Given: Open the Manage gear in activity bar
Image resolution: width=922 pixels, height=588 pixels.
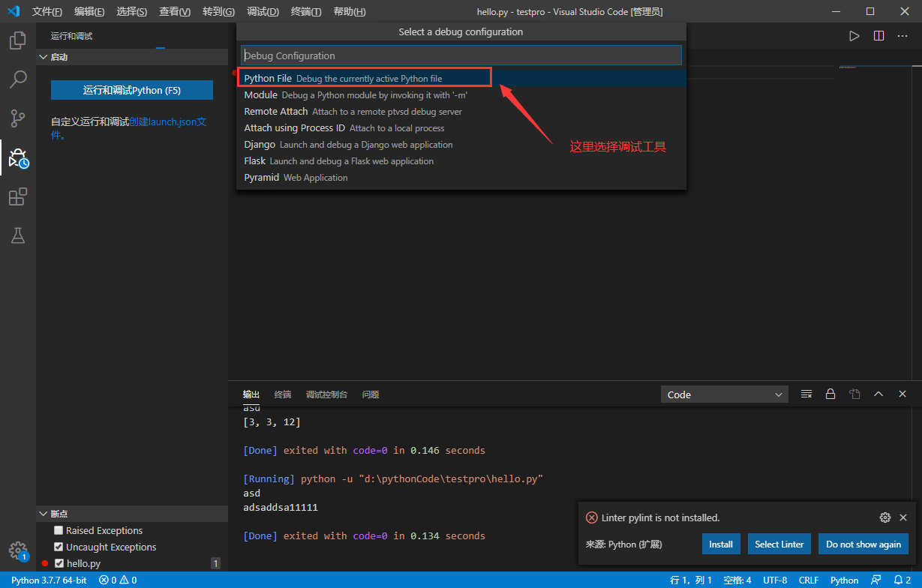Looking at the screenshot, I should (18, 551).
